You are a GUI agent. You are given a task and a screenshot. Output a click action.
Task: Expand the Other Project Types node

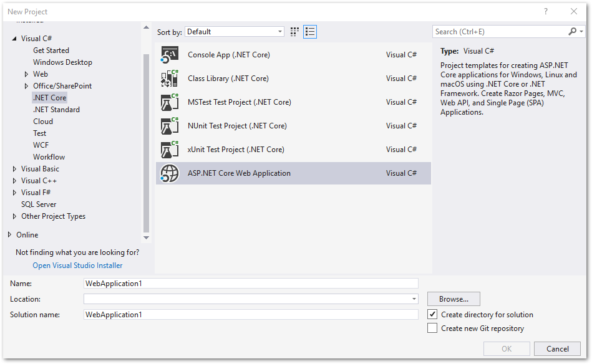(15, 216)
